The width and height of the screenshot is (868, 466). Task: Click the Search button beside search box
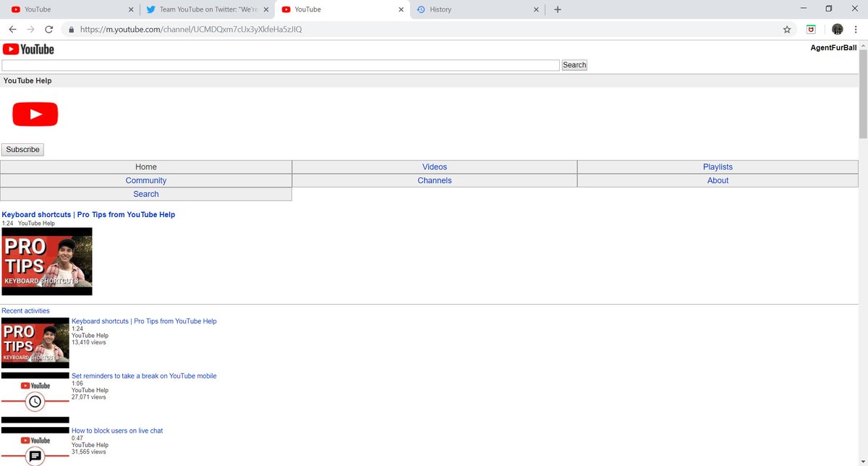coord(574,65)
